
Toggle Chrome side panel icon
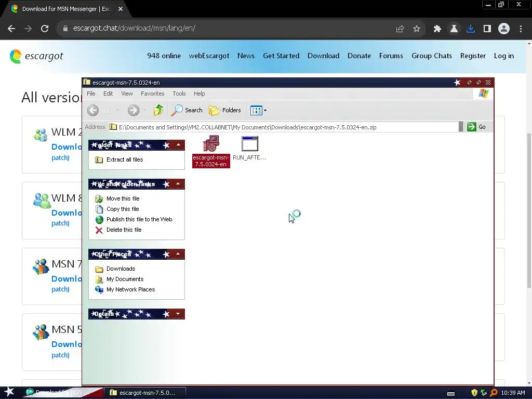pos(487,29)
